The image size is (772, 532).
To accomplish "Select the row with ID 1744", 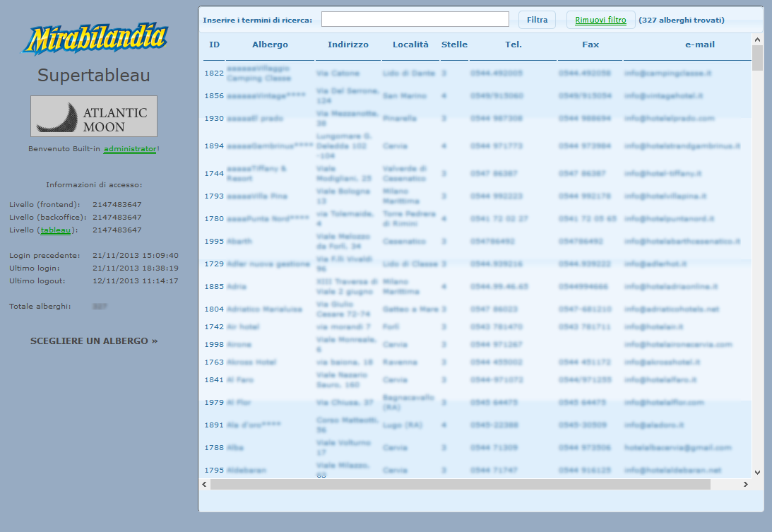I will 477,173.
